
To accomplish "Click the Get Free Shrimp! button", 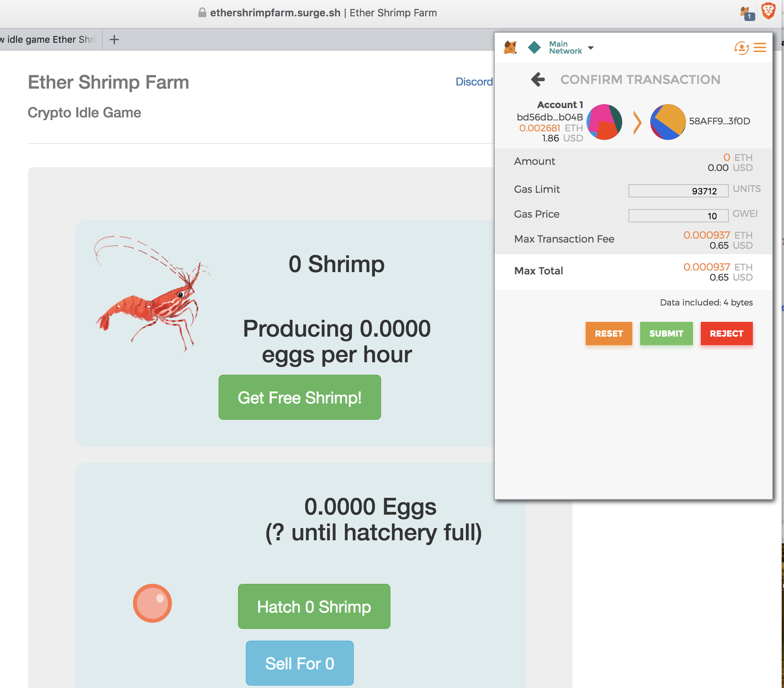I will tap(299, 397).
